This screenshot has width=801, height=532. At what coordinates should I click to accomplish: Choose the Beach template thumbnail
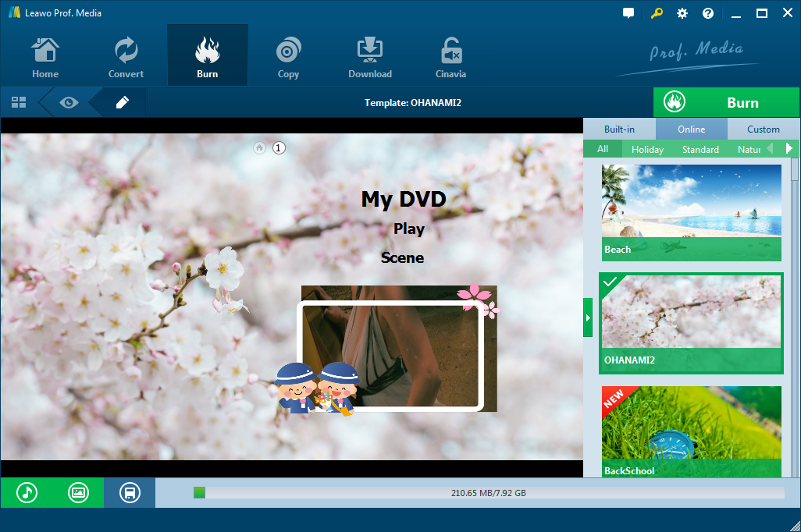pyautogui.click(x=691, y=211)
